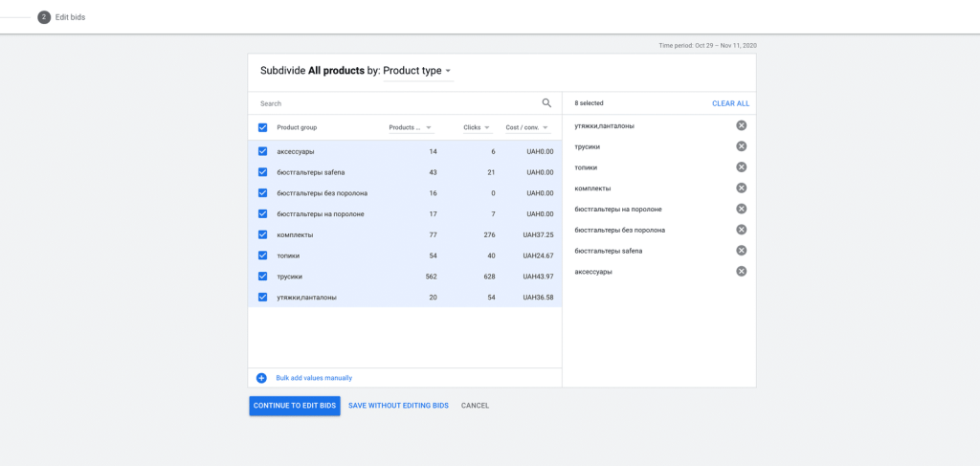The width and height of the screenshot is (980, 466).
Task: Sort by the Clicks column arrow
Action: point(486,127)
